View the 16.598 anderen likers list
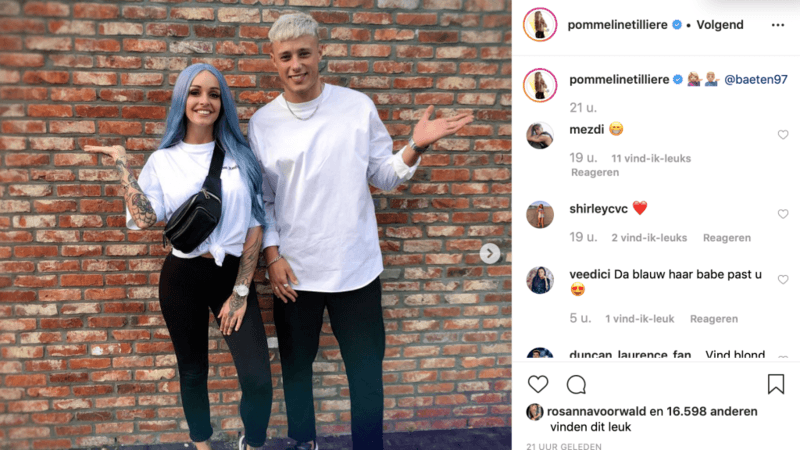800x450 pixels. [712, 411]
